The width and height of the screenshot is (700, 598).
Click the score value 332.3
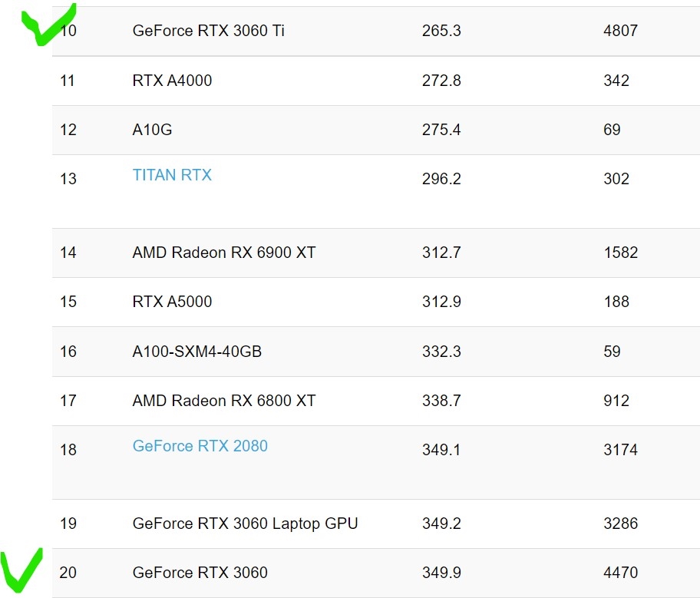[x=441, y=352]
